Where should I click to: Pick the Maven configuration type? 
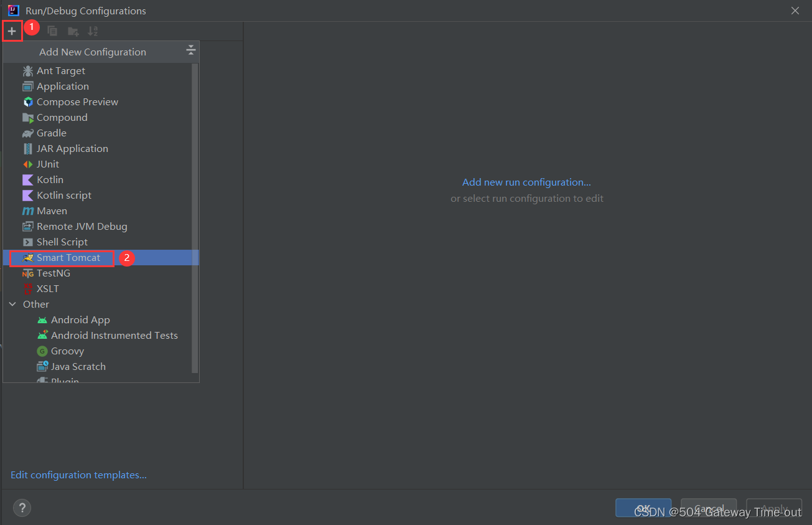(x=52, y=211)
